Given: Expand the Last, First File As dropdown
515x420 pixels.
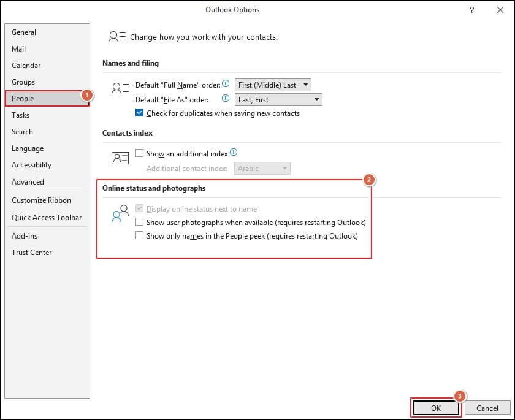Looking at the screenshot, I should tap(279, 99).
